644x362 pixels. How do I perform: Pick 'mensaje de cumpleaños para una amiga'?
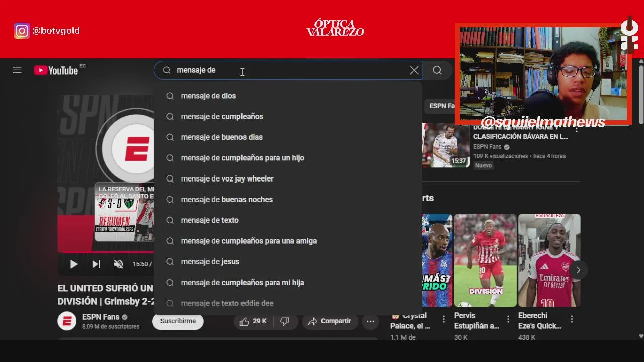click(x=288, y=241)
